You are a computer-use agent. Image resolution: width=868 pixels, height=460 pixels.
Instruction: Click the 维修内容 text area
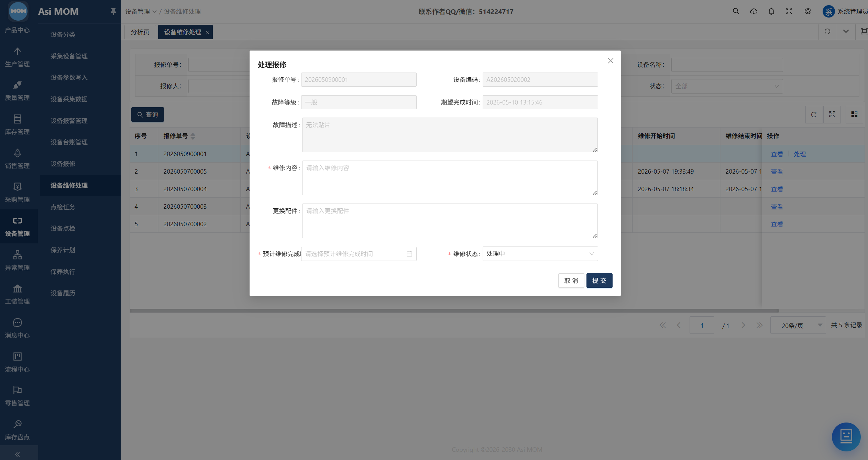[450, 178]
